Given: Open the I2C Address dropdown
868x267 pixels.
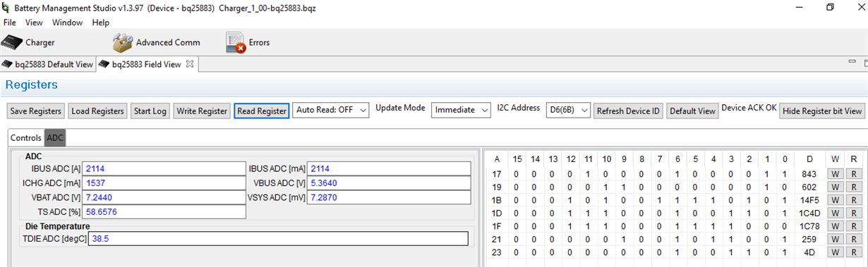Looking at the screenshot, I should click(568, 110).
